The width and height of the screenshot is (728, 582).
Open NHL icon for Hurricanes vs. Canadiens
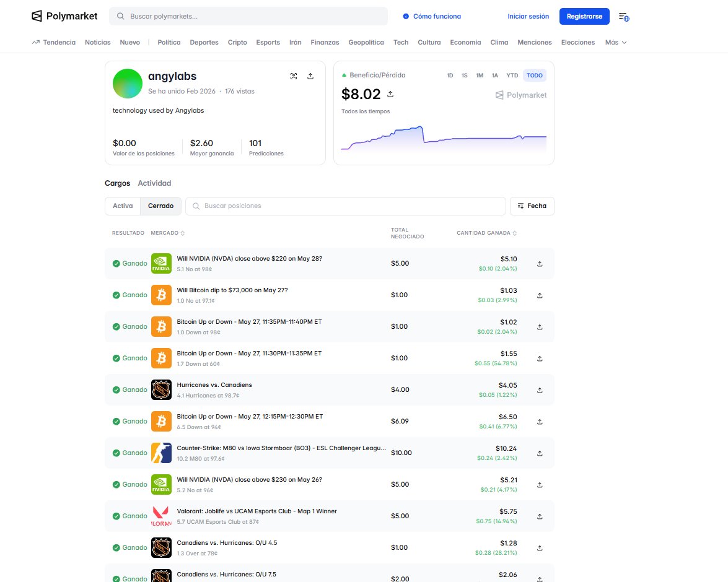[161, 390]
